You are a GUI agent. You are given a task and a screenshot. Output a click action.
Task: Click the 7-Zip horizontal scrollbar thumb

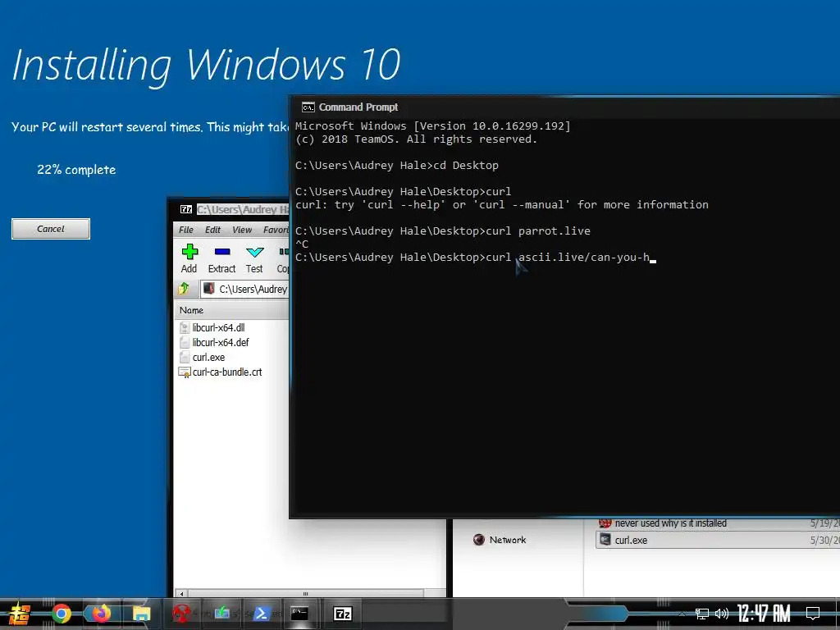pyautogui.click(x=305, y=594)
